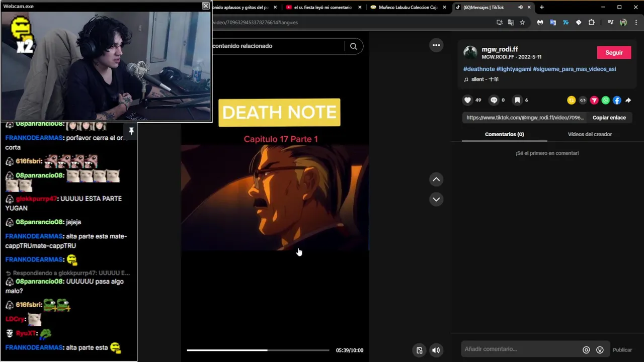Click the mgw_rodi.ff username
Screen dimensions: 644x362
pos(500,49)
